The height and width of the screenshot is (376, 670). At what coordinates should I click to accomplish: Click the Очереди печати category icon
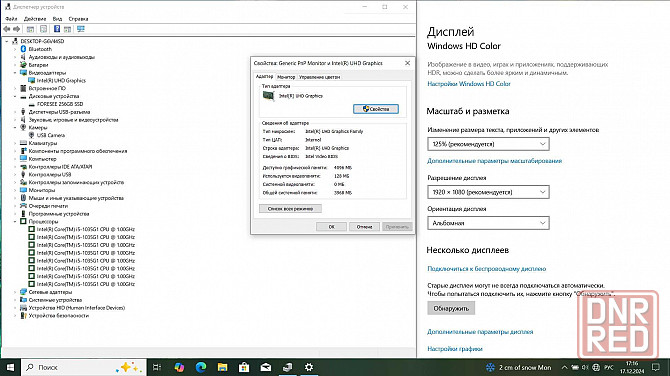[23, 206]
